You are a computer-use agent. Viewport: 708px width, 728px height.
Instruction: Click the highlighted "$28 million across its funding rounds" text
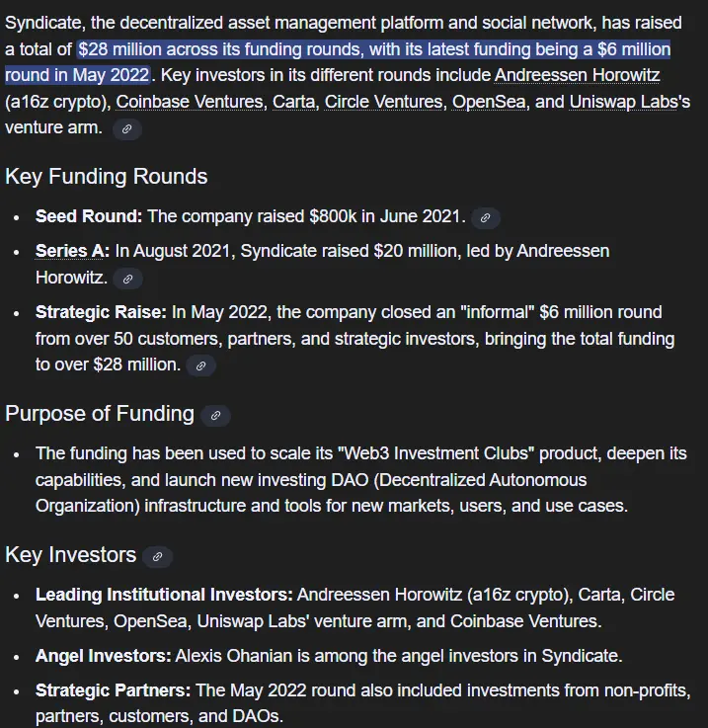point(220,49)
